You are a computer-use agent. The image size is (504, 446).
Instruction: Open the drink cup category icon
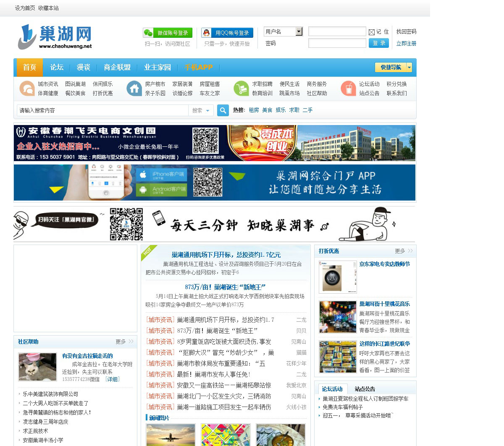(x=348, y=89)
